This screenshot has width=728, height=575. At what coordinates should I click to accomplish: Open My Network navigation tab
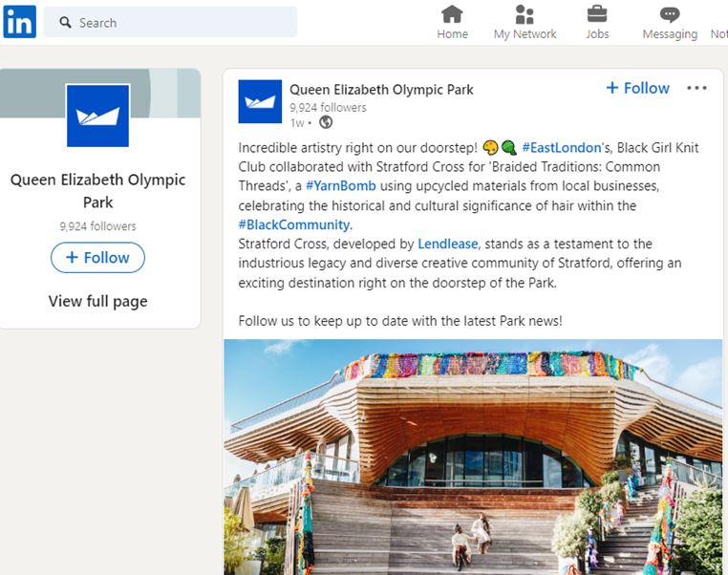(525, 22)
